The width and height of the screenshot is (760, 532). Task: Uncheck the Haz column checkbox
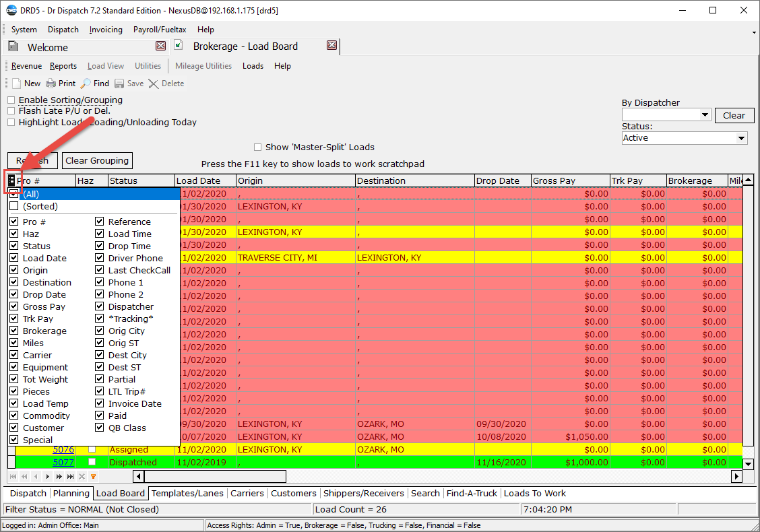pyautogui.click(x=14, y=234)
